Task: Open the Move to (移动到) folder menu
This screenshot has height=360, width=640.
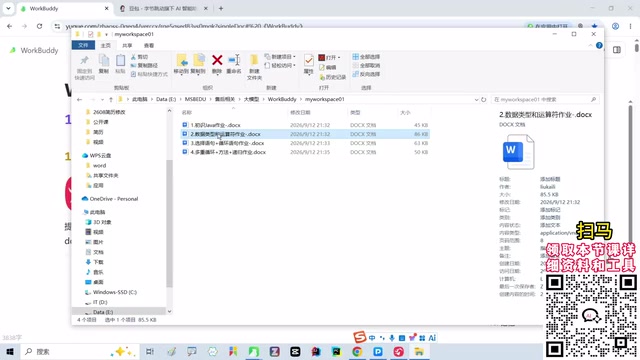Action: coord(181,64)
